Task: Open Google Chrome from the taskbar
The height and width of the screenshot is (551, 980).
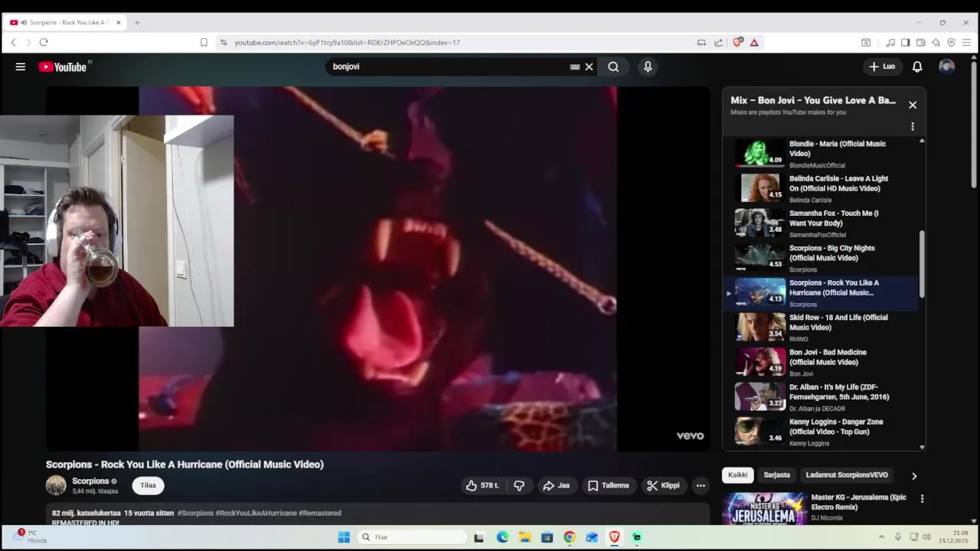Action: [569, 537]
